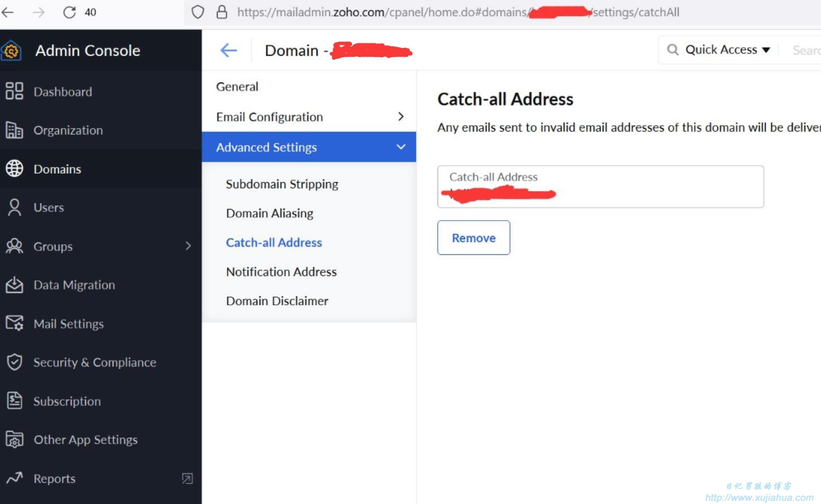Click the Organization building icon

[14, 130]
